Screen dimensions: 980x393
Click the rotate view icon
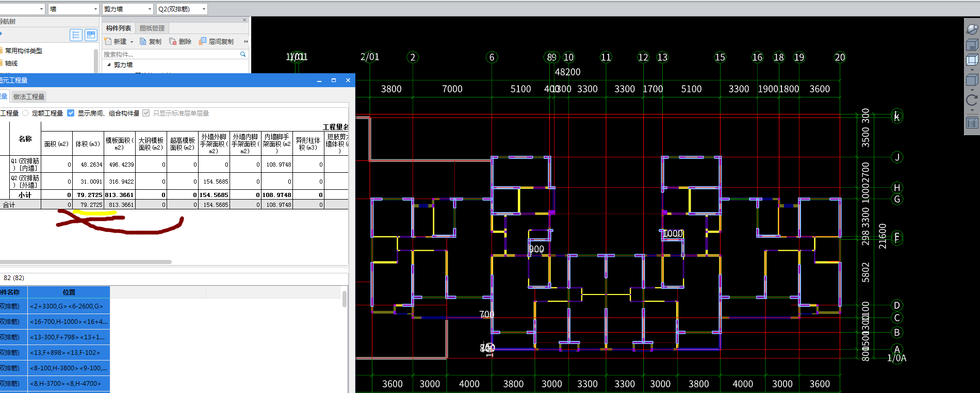(972, 100)
